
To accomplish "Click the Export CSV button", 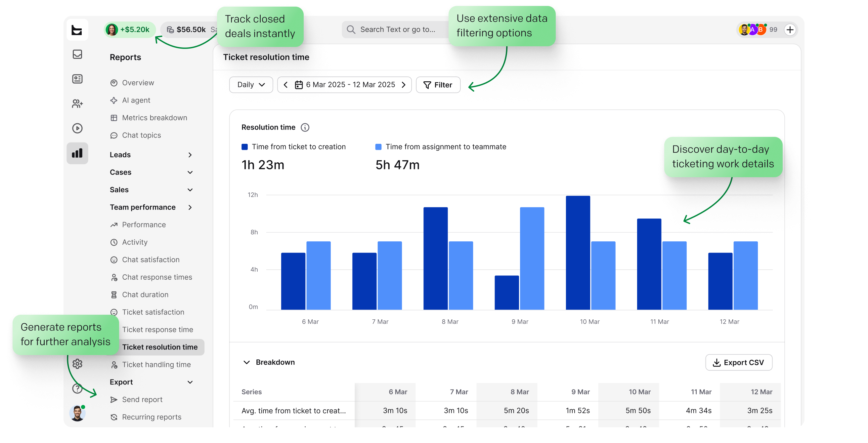I will click(739, 362).
